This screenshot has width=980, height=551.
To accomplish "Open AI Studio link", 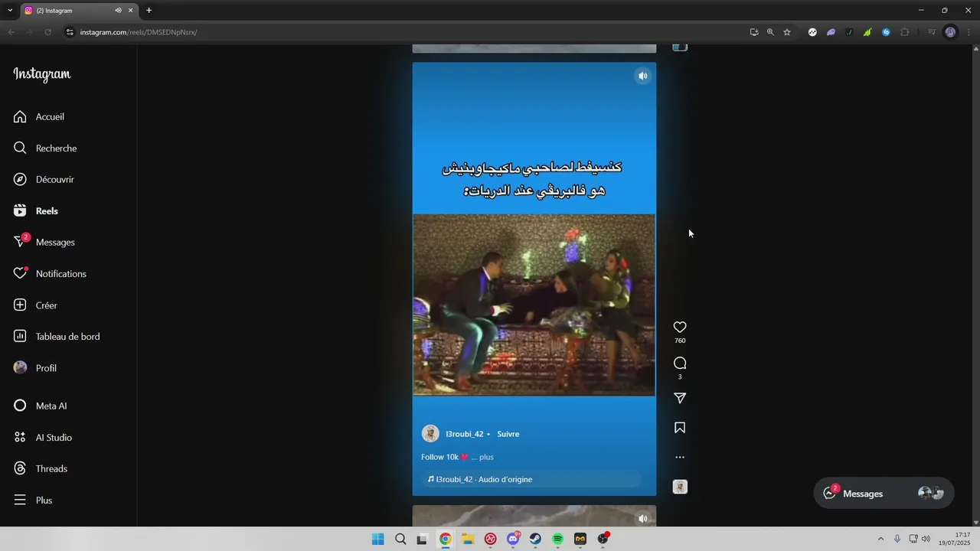I will 43,437.
